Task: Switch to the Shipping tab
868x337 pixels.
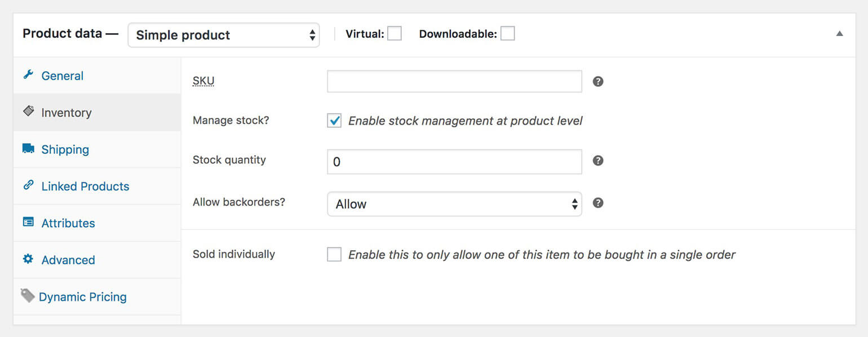Action: (65, 149)
